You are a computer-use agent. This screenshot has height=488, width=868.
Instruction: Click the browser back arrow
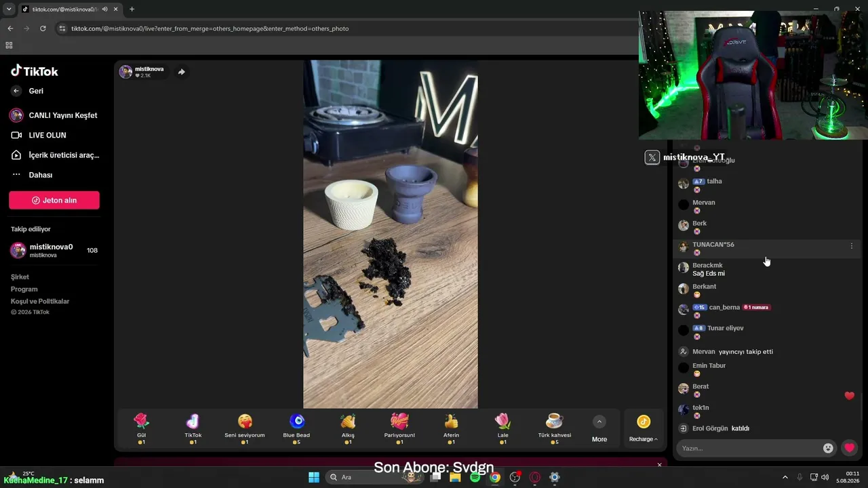pyautogui.click(x=10, y=28)
